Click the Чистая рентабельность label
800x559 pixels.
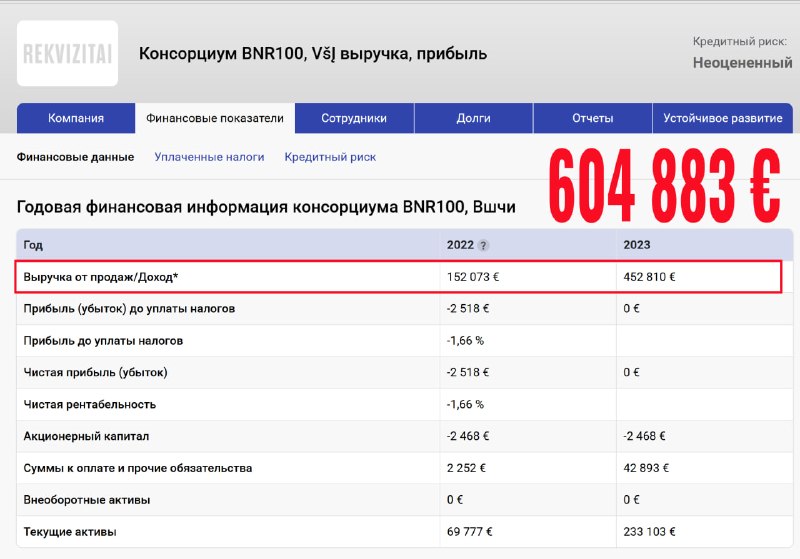(x=90, y=404)
